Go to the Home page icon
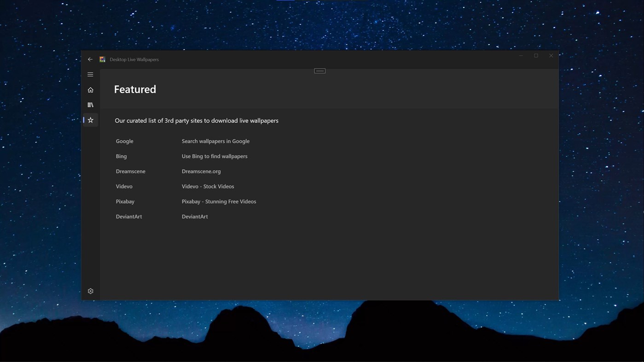 click(90, 90)
